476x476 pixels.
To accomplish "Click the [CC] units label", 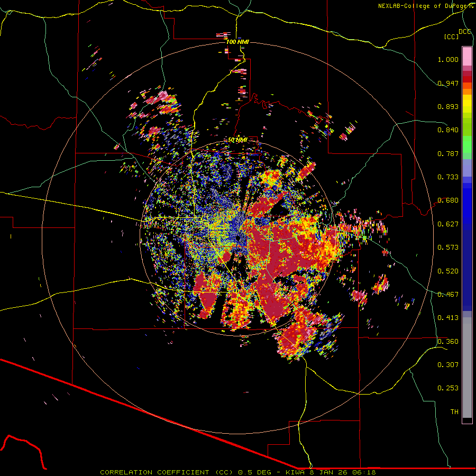I will (x=451, y=36).
